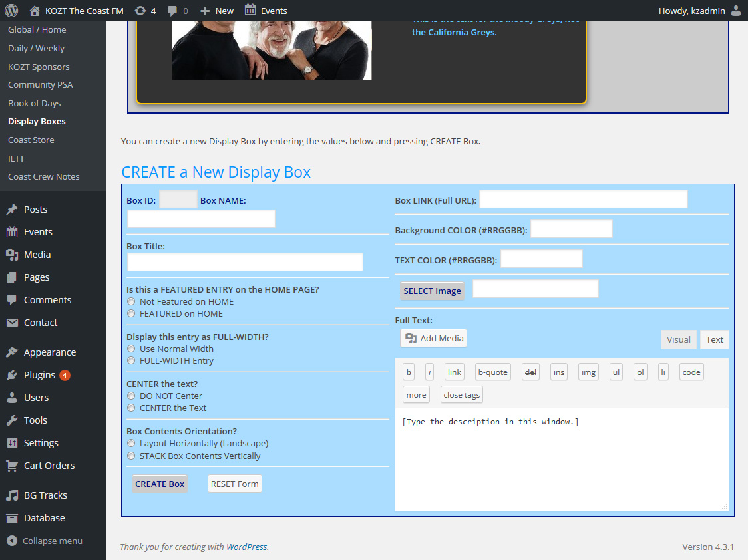This screenshot has height=560, width=748.
Task: Click the Tools wrench icon
Action: point(12,420)
